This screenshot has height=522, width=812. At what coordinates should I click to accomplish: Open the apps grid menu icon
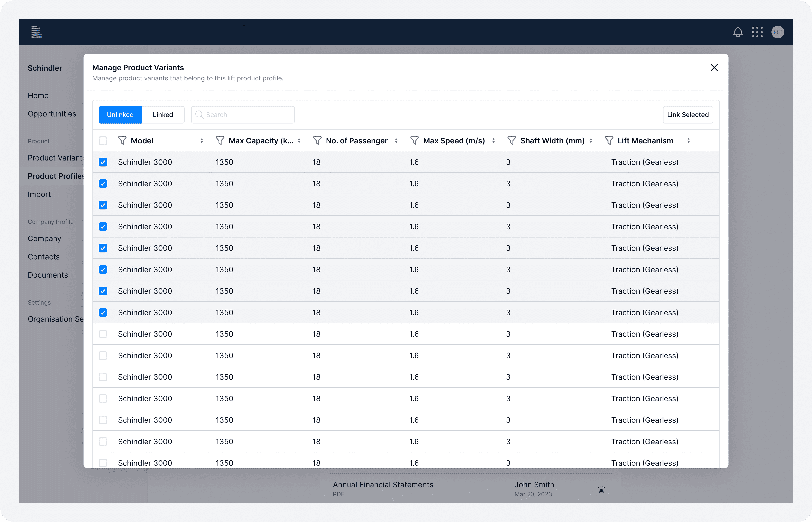[757, 32]
